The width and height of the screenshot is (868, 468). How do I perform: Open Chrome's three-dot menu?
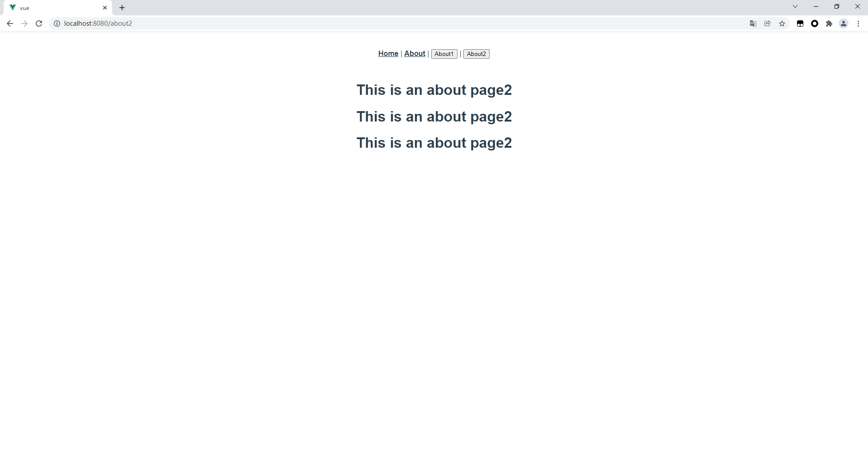(x=858, y=23)
